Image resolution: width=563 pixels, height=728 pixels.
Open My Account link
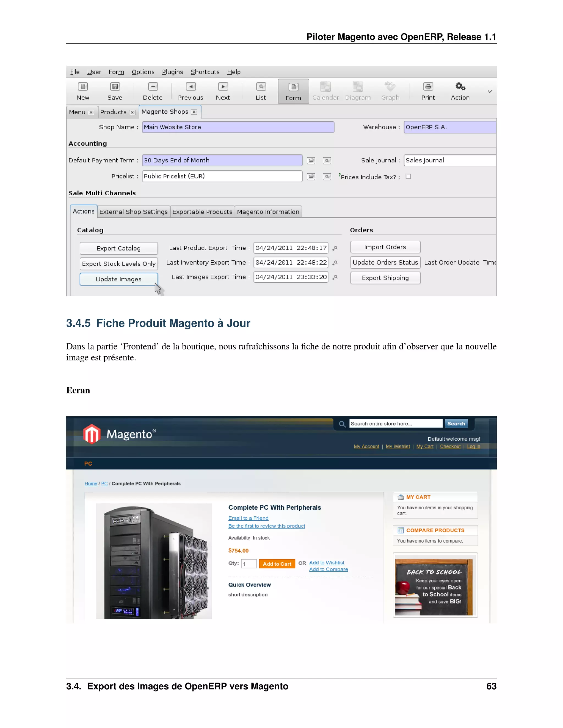tap(366, 447)
